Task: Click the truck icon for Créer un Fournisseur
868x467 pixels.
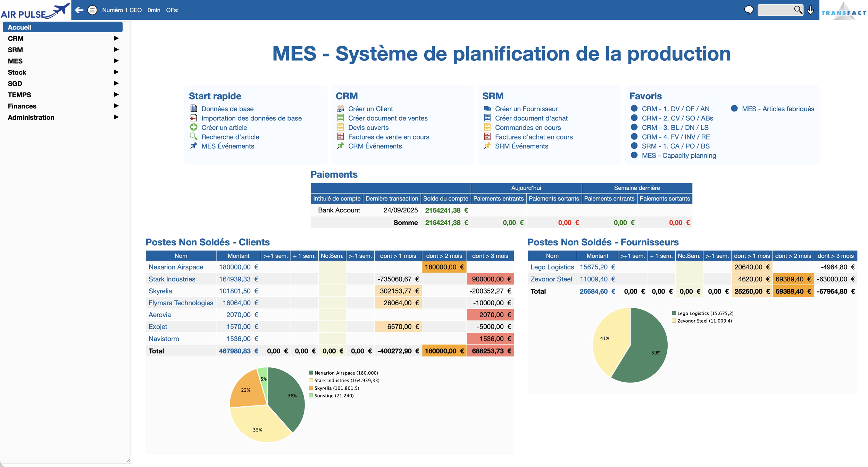Action: coord(487,109)
